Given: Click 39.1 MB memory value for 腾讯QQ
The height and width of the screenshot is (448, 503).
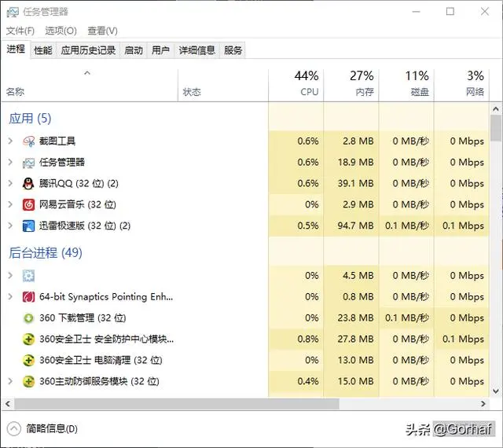Looking at the screenshot, I should point(355,183).
